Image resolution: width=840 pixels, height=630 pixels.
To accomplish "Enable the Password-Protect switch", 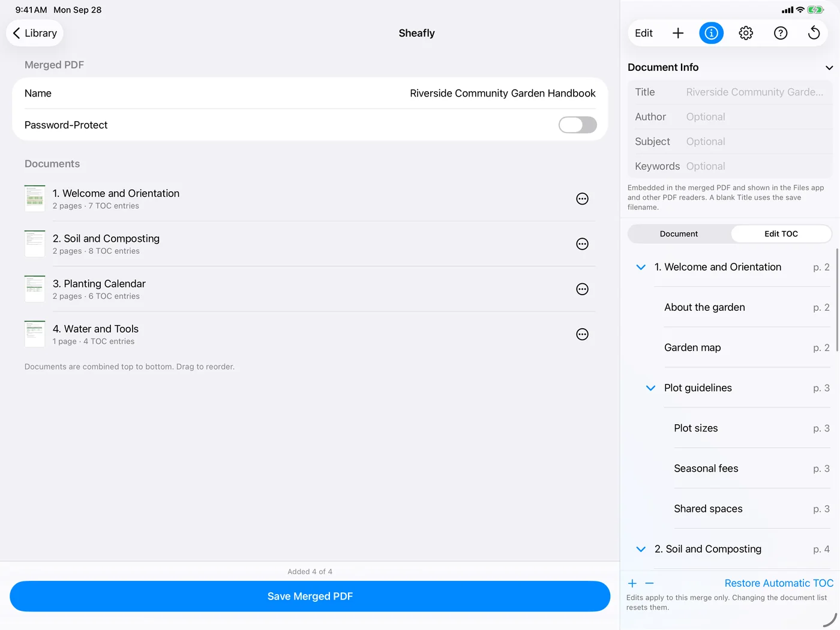I will [x=578, y=125].
